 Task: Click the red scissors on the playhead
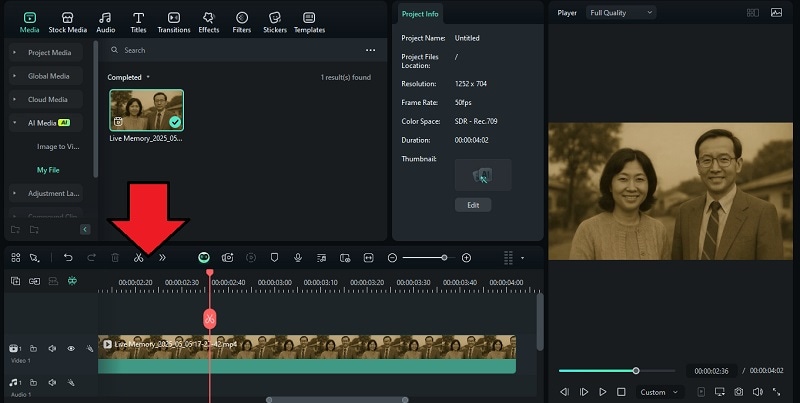pos(210,319)
